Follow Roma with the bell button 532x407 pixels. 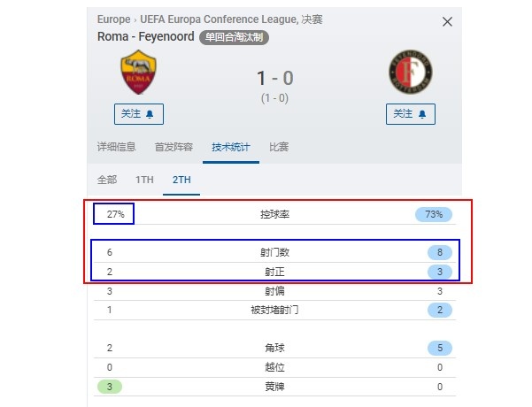click(139, 114)
